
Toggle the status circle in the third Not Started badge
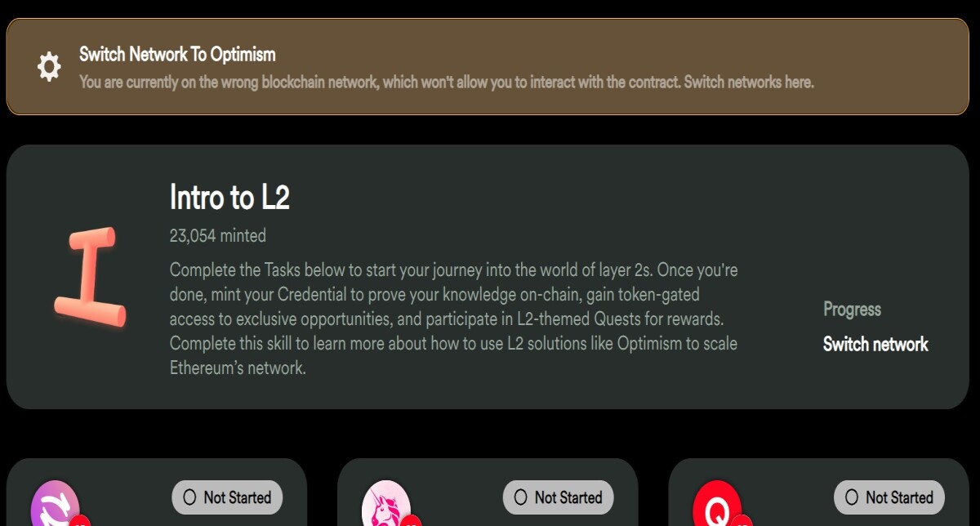(852, 497)
